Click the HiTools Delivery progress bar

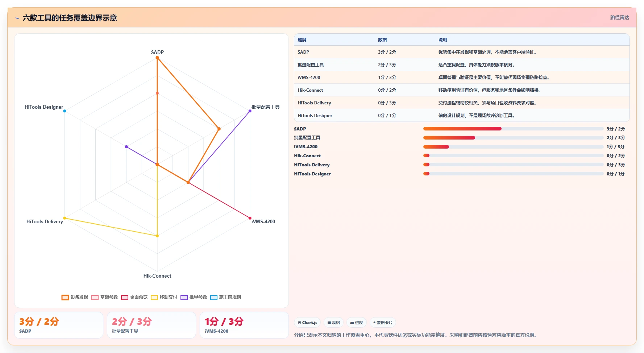513,165
